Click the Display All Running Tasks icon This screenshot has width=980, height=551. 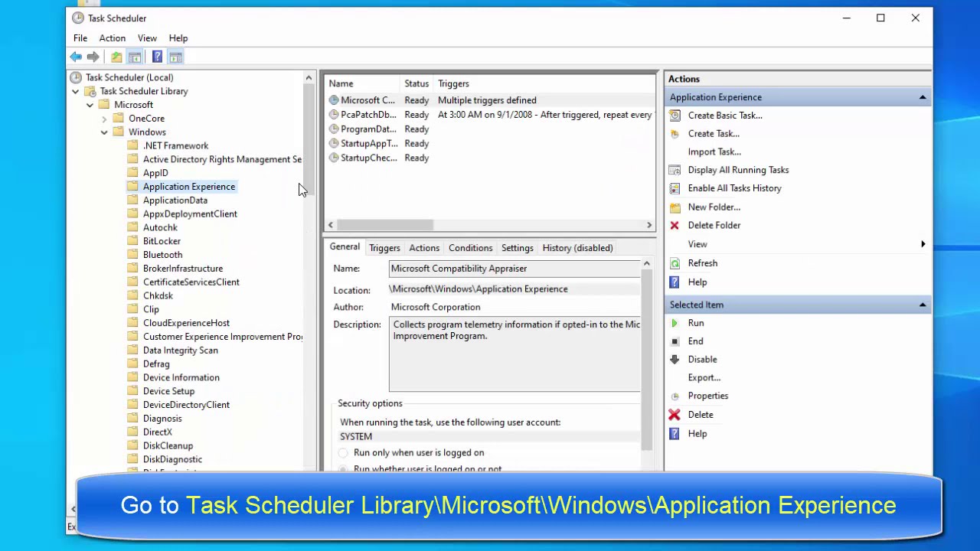point(675,170)
